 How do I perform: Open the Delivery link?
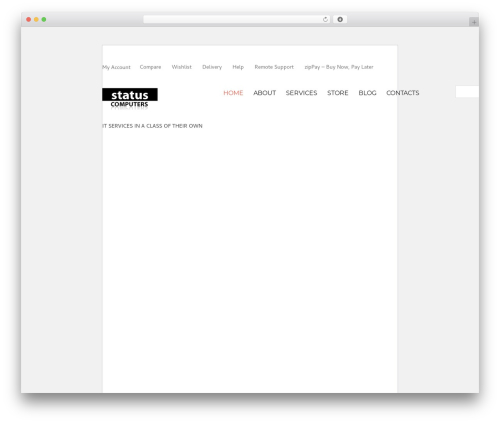(x=212, y=67)
